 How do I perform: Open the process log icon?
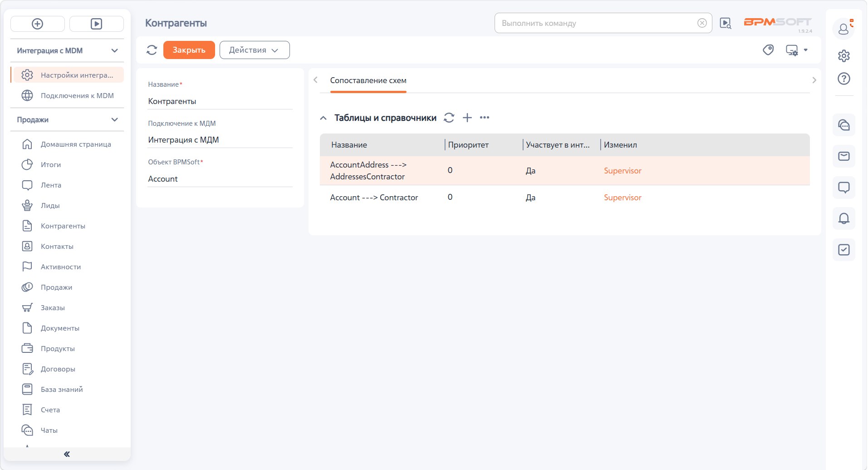pyautogui.click(x=726, y=23)
